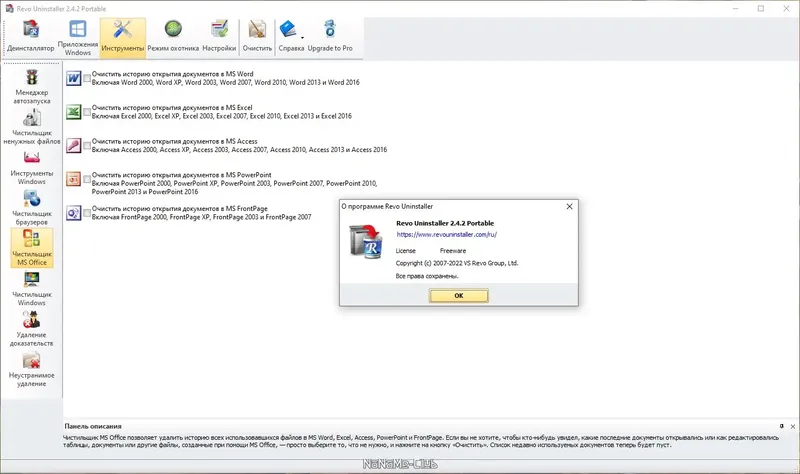Expand the Справка dropdown arrow
The height and width of the screenshot is (474, 800).
[x=302, y=37]
